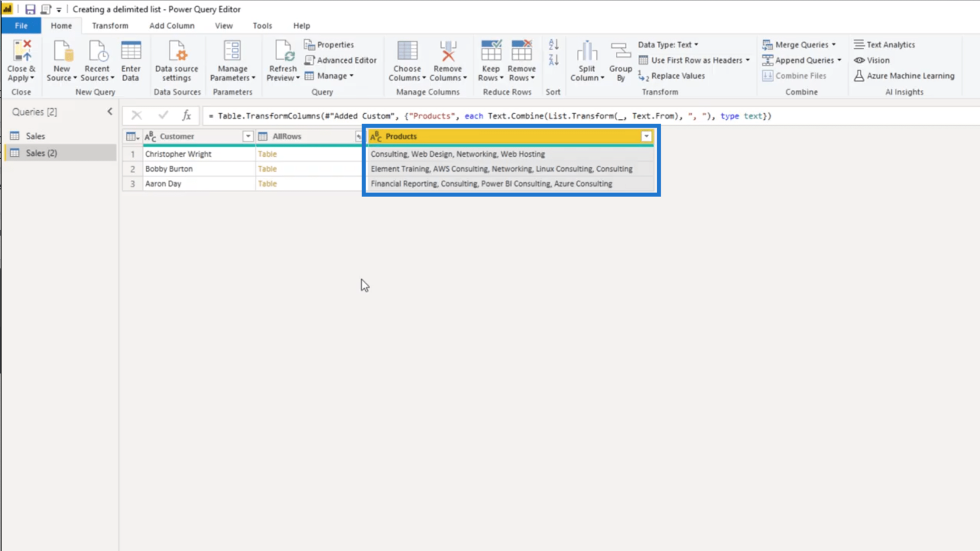980x551 pixels.
Task: Expand the AllRows column button
Action: (358, 136)
